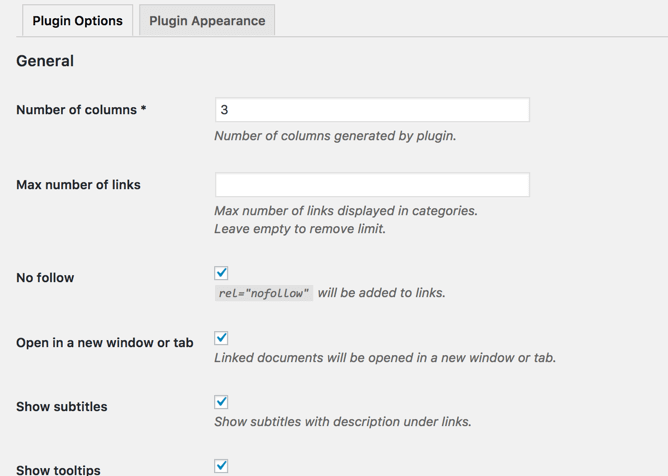Click "Show subtitles with description under links" text
This screenshot has height=476, width=668.
(x=343, y=422)
